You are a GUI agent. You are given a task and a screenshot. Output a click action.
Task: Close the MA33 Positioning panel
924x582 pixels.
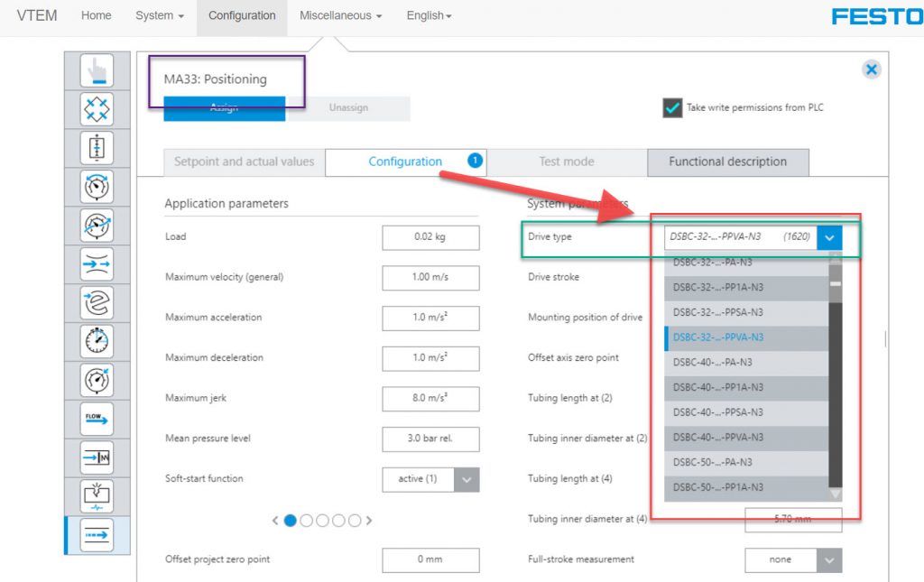tap(872, 69)
